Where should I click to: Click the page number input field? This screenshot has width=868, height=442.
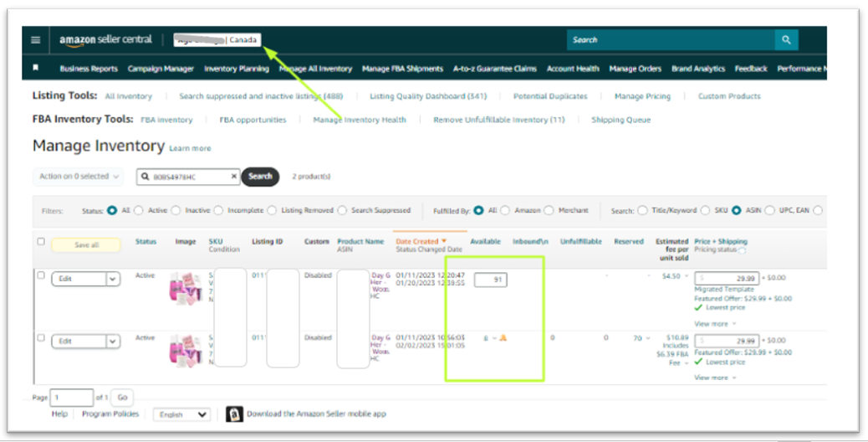click(71, 397)
